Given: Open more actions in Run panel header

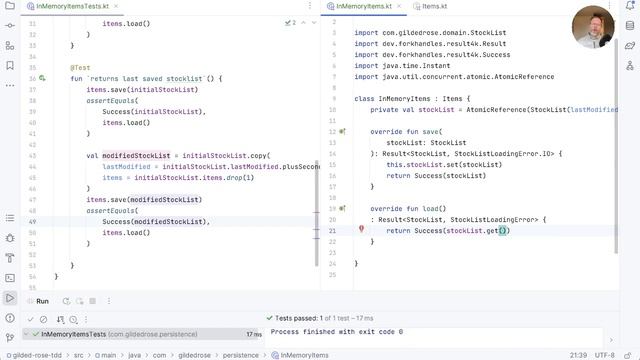Looking at the screenshot, I should [x=109, y=301].
